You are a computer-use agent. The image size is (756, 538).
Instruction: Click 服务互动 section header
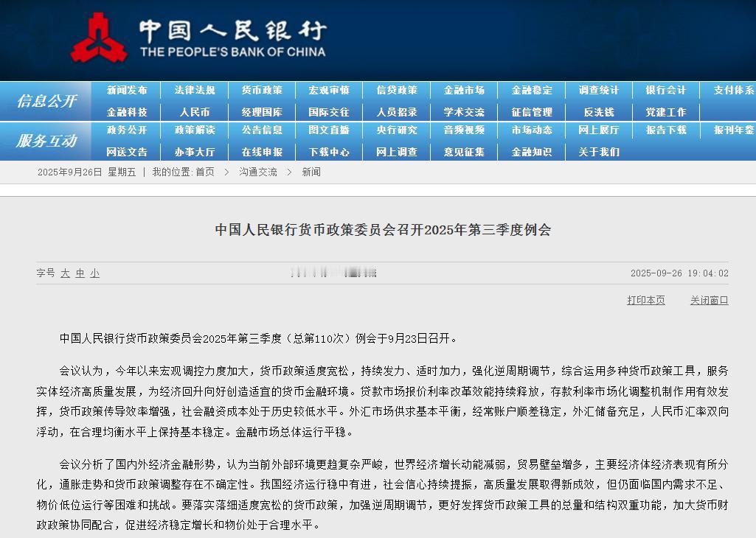point(46,141)
